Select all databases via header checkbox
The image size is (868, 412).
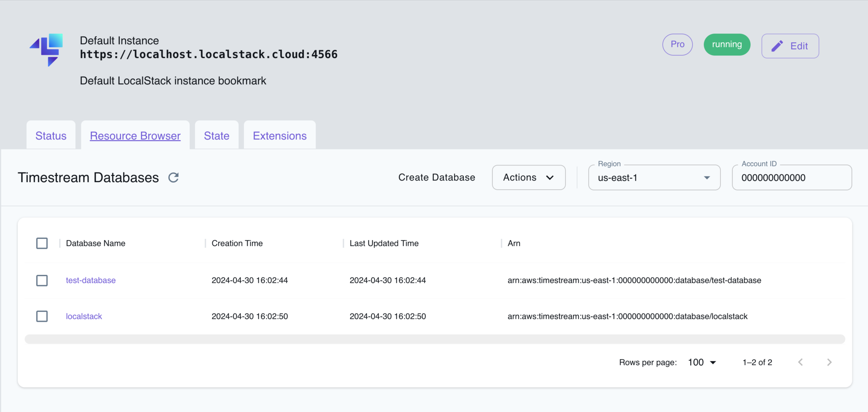tap(42, 243)
